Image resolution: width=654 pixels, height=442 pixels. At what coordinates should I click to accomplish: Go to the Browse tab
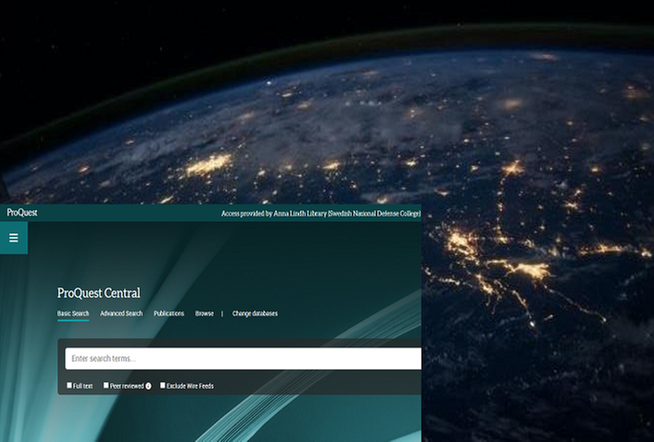click(204, 314)
